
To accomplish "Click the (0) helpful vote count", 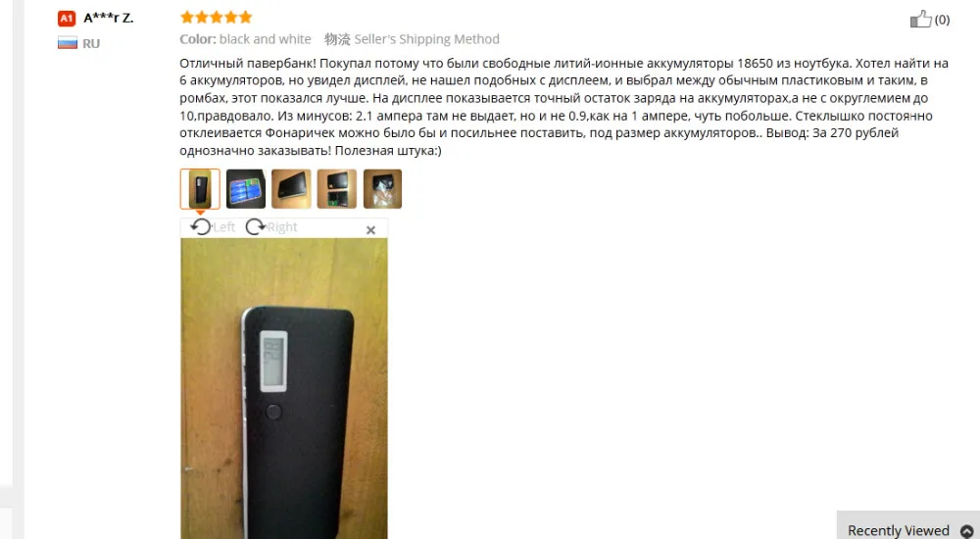I will pyautogui.click(x=942, y=20).
